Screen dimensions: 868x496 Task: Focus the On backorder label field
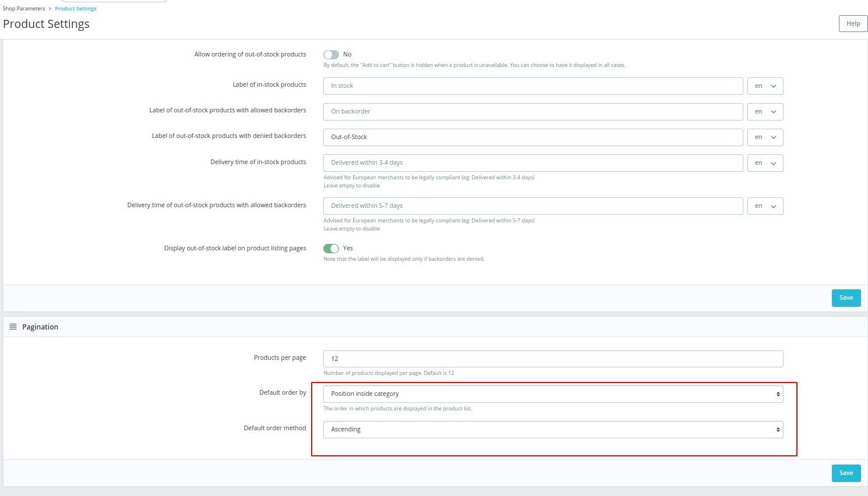click(533, 112)
